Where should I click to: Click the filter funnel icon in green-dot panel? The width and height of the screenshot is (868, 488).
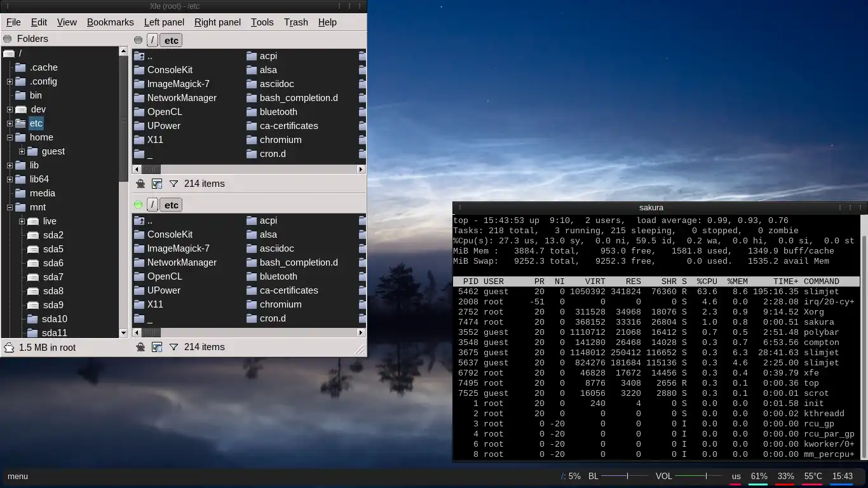173,347
